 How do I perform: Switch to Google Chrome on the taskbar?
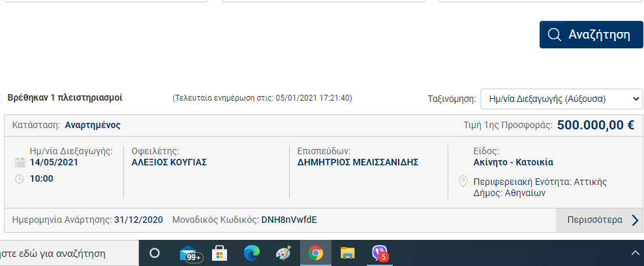pyautogui.click(x=315, y=253)
